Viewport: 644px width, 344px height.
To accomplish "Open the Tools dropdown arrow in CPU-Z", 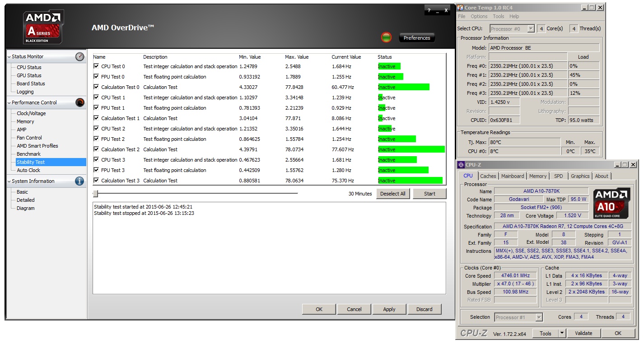I will (562, 334).
